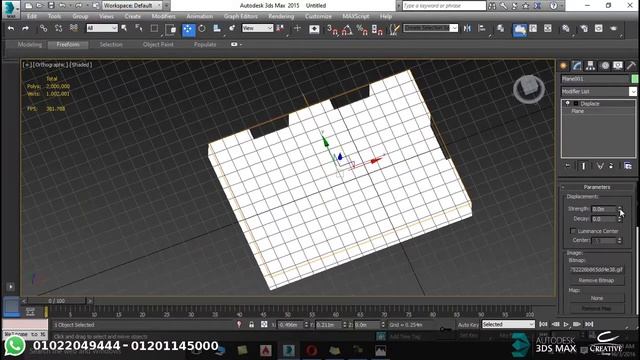Switch to the Object Paint ribbon tab
This screenshot has height=360, width=640.
tap(158, 44)
